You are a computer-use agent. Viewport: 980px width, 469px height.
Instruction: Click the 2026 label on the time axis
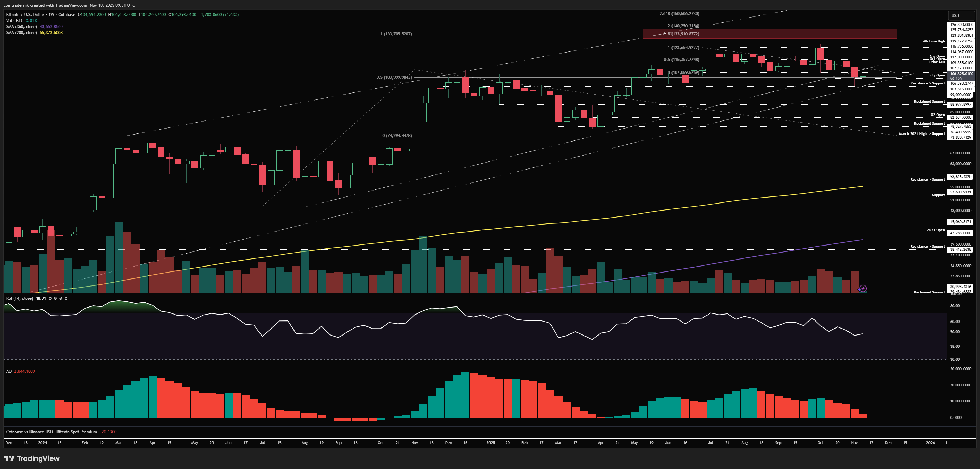click(930, 443)
